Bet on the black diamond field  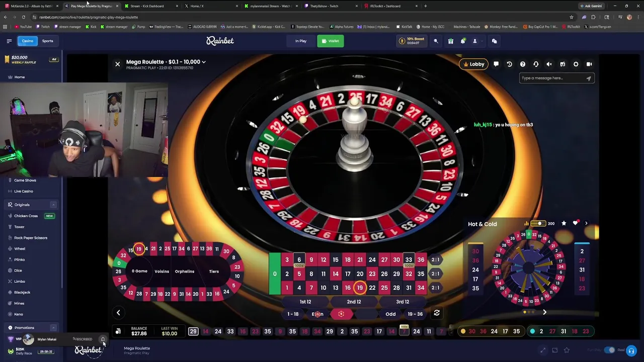tap(366, 314)
